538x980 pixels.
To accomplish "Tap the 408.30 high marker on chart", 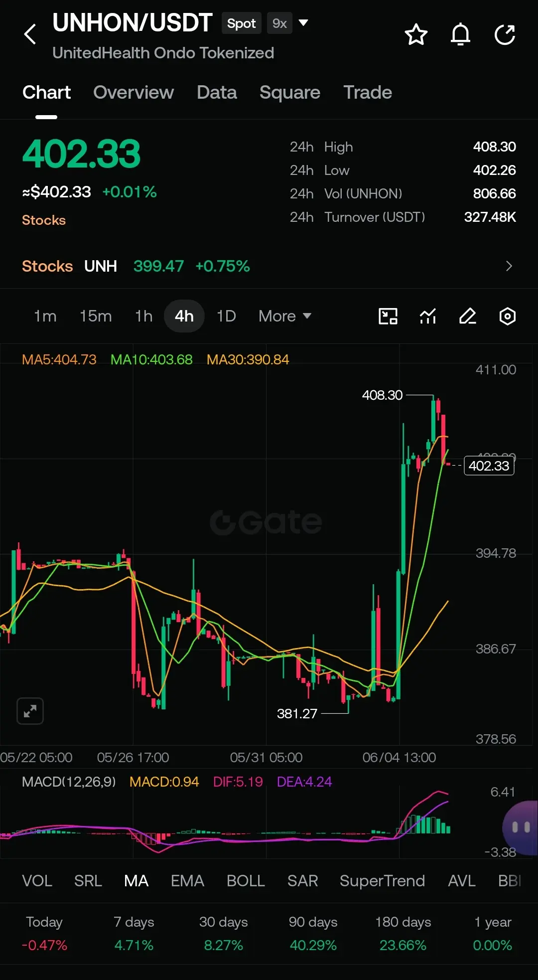I will [382, 395].
